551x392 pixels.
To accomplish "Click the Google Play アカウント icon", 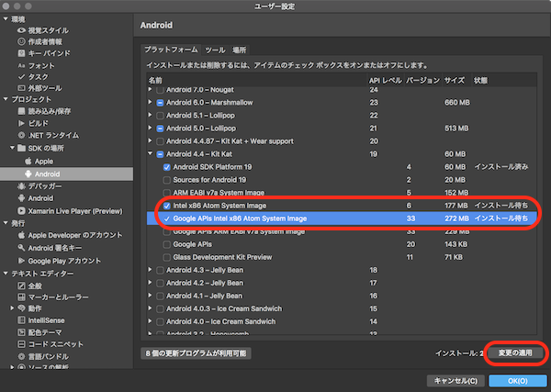I will click(x=21, y=261).
